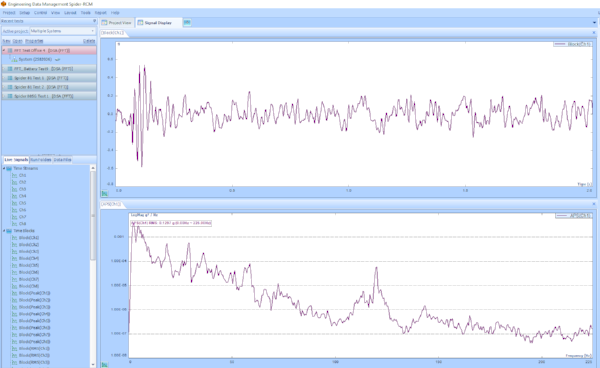The image size is (600, 368).
Task: Expand the Spider 81 Test 1 row
Action: 4,78
